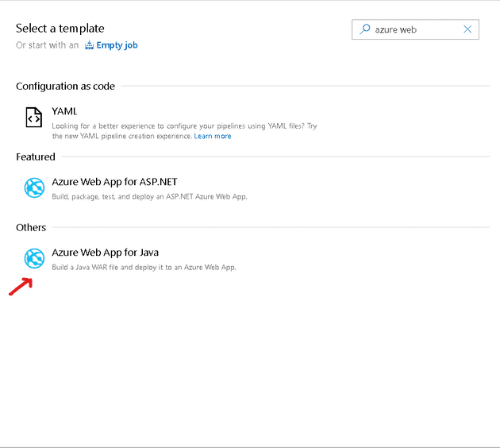This screenshot has height=448, width=500.
Task: Click the 'Build a Java WAR file' description
Action: pyautogui.click(x=144, y=268)
